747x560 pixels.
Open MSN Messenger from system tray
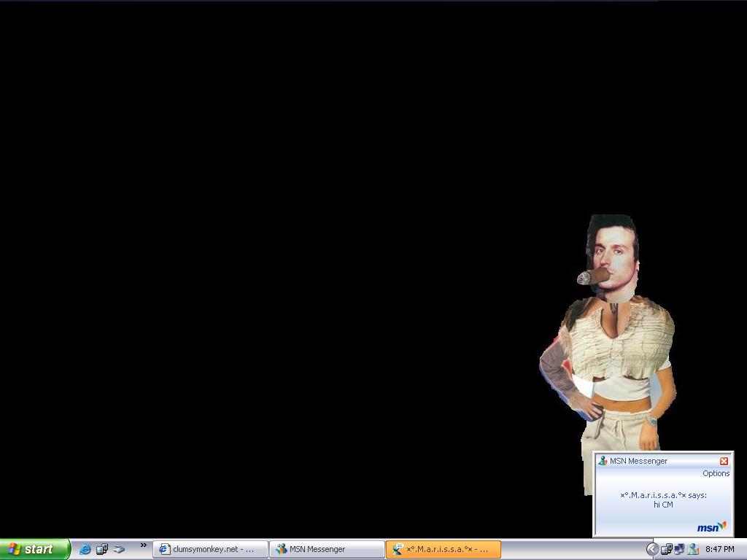[x=693, y=549]
